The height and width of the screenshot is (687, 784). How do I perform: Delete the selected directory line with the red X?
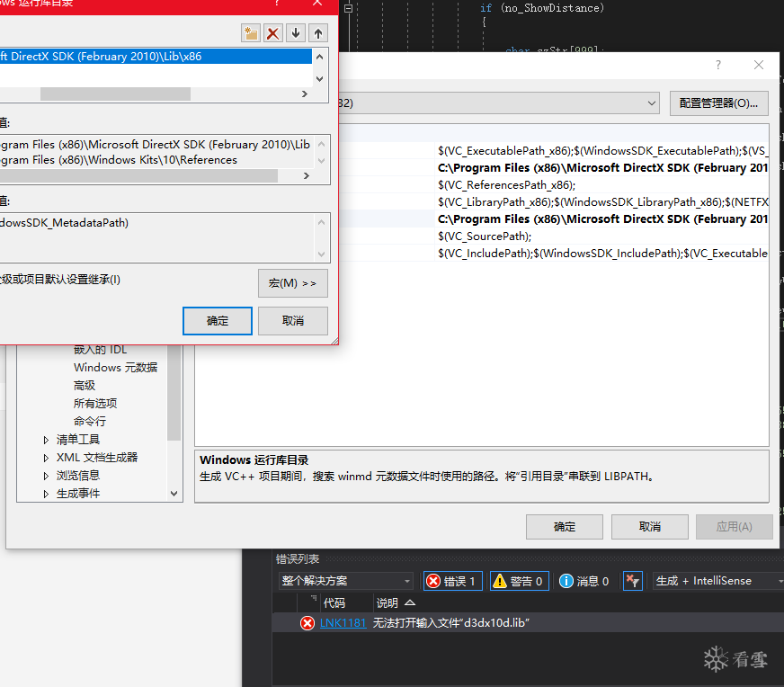click(x=273, y=33)
